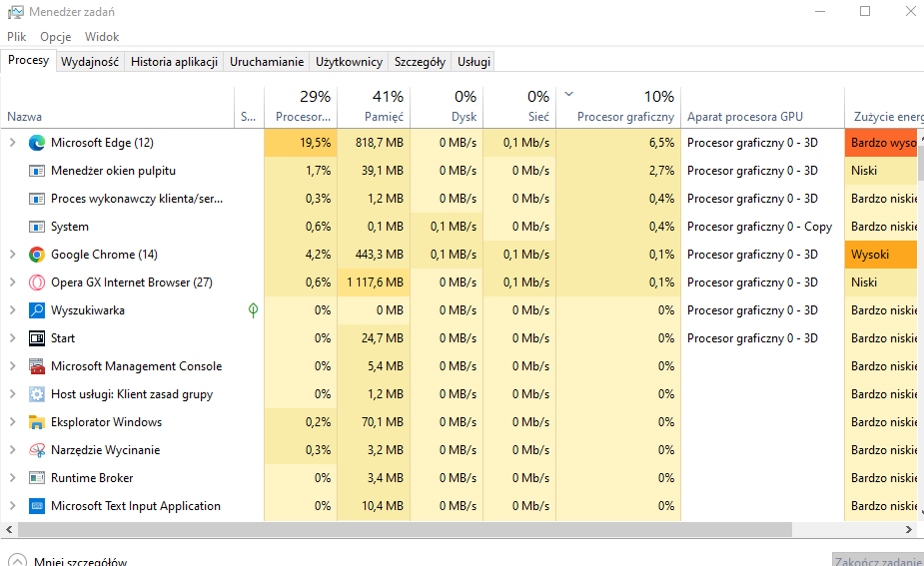Click the Menedżer okien pulpitu icon
Screen dimensions: 924x566
[x=37, y=171]
